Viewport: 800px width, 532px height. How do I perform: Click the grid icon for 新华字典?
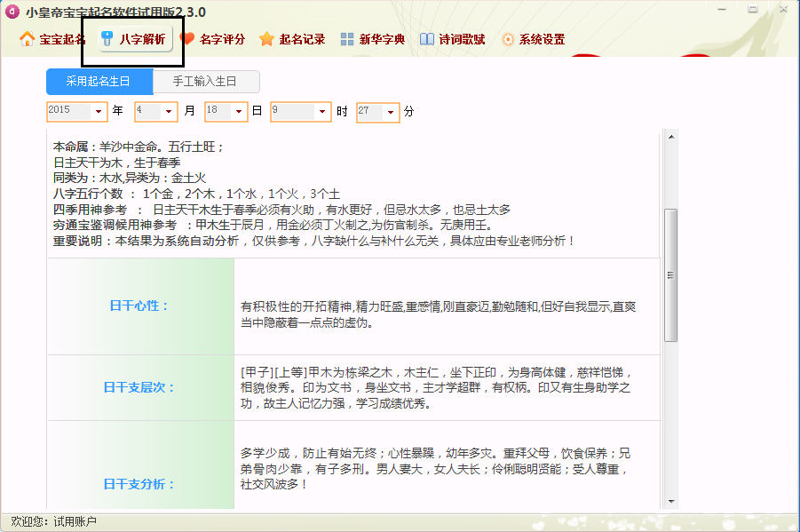click(x=346, y=40)
